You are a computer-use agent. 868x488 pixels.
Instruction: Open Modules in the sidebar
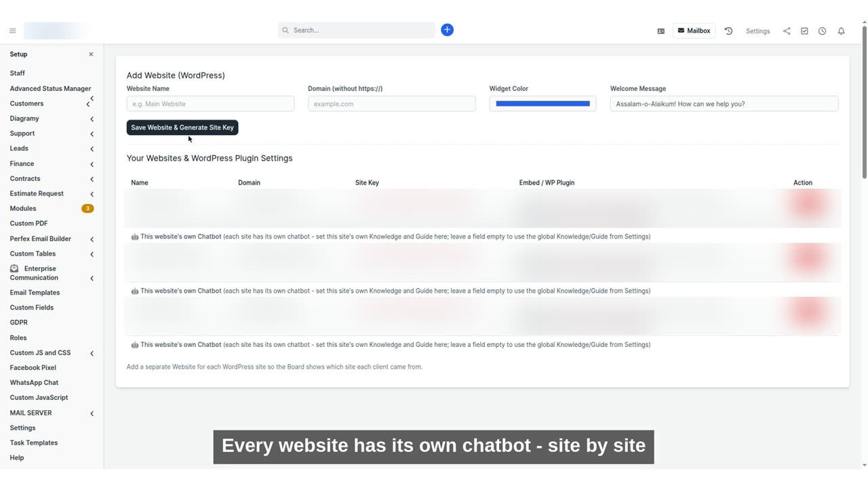pyautogui.click(x=23, y=209)
